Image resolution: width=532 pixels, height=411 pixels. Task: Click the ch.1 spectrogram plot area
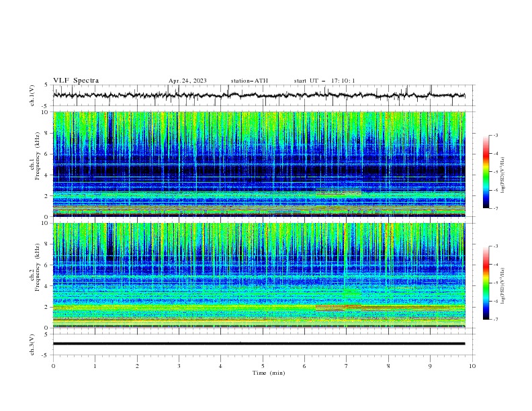tap(259, 164)
